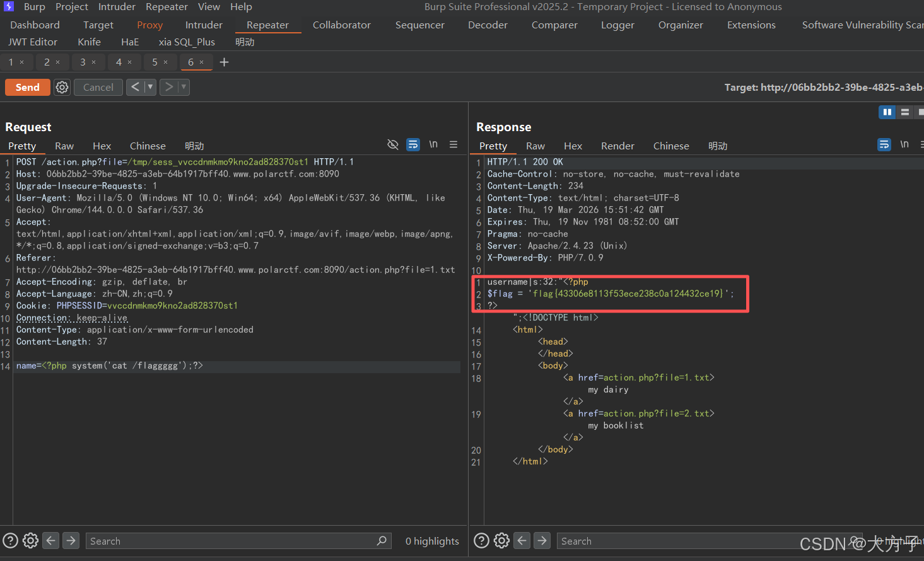Switch Response view to Raw
The height and width of the screenshot is (561, 924).
[x=535, y=146]
